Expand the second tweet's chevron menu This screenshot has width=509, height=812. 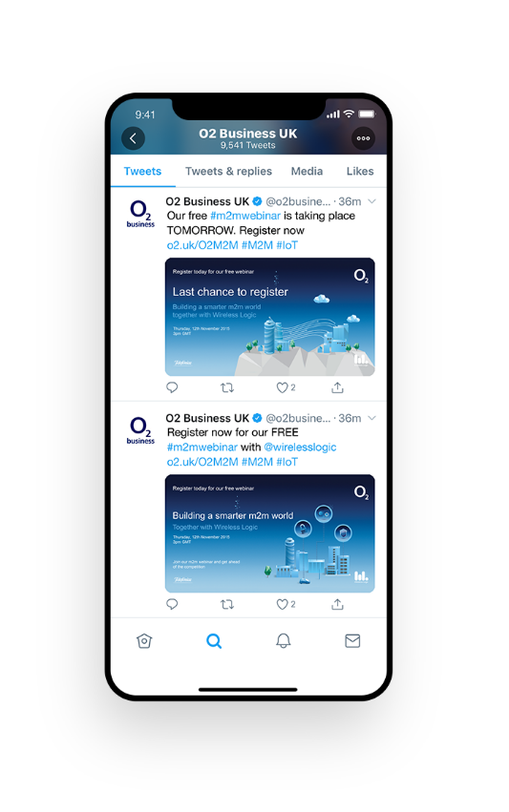[x=371, y=418]
